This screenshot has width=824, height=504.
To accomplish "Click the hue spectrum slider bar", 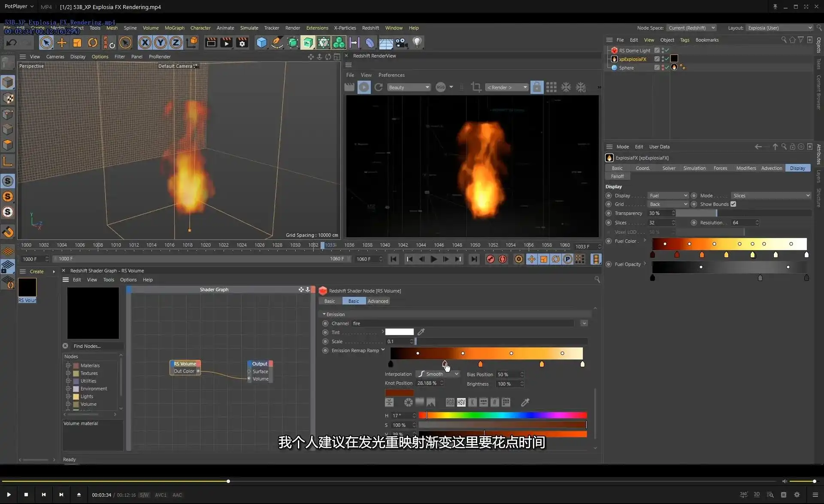I will coord(502,415).
